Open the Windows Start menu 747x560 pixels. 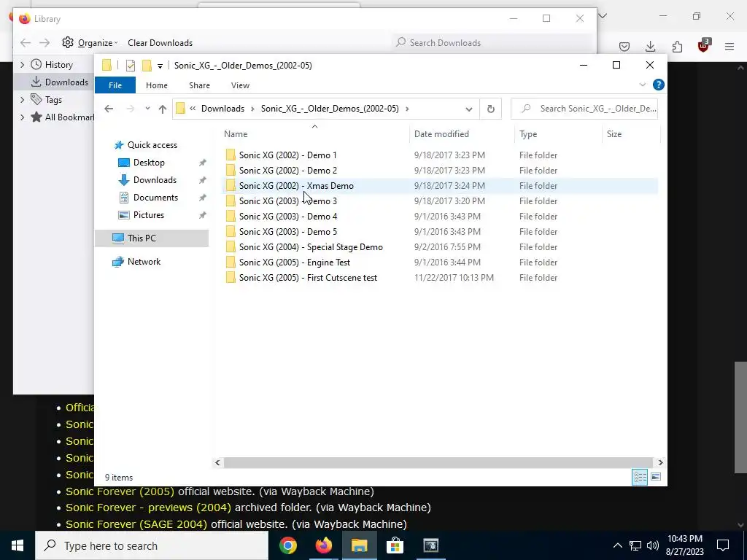pos(18,545)
